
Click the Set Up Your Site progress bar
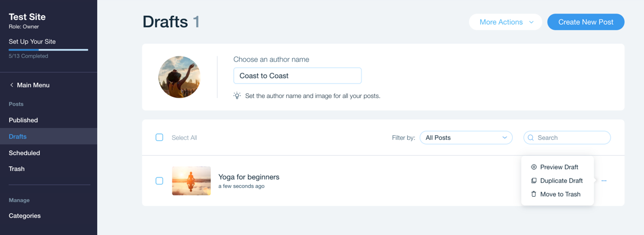(48, 49)
